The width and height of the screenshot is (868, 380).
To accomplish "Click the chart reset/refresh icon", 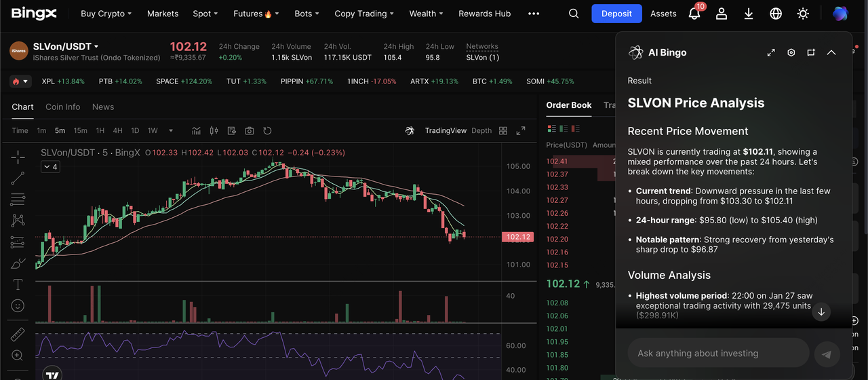I will (x=267, y=131).
